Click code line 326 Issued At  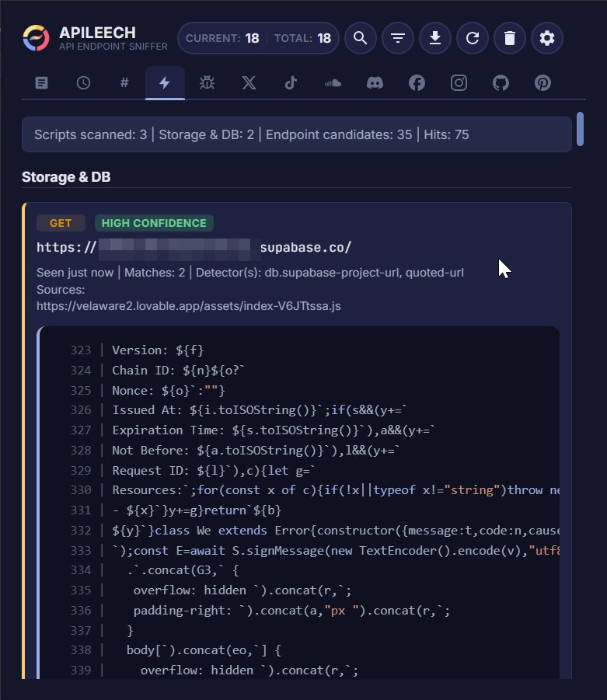click(260, 409)
